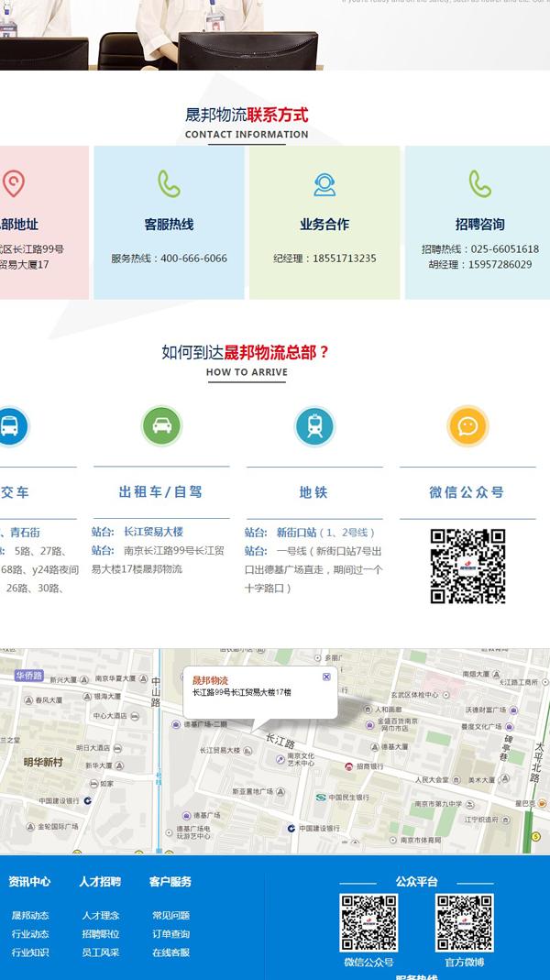The height and width of the screenshot is (980, 550).
Task: Click the 出租车/自驾 column heading
Action: click(160, 492)
